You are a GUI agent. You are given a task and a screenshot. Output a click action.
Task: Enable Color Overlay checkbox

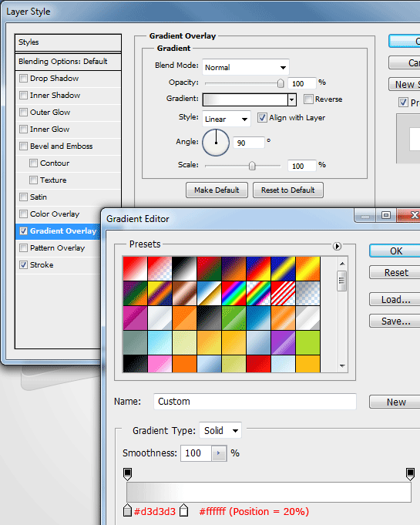tap(23, 214)
